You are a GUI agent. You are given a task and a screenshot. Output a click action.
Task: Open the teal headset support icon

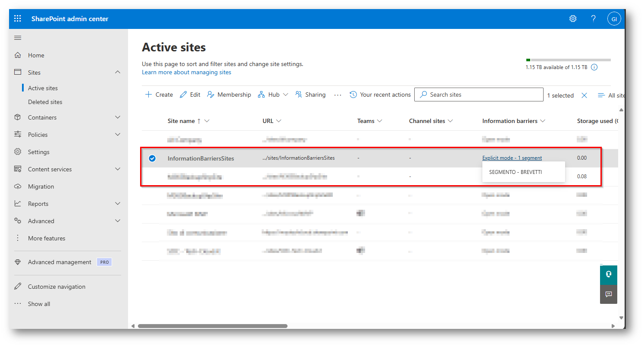click(608, 274)
